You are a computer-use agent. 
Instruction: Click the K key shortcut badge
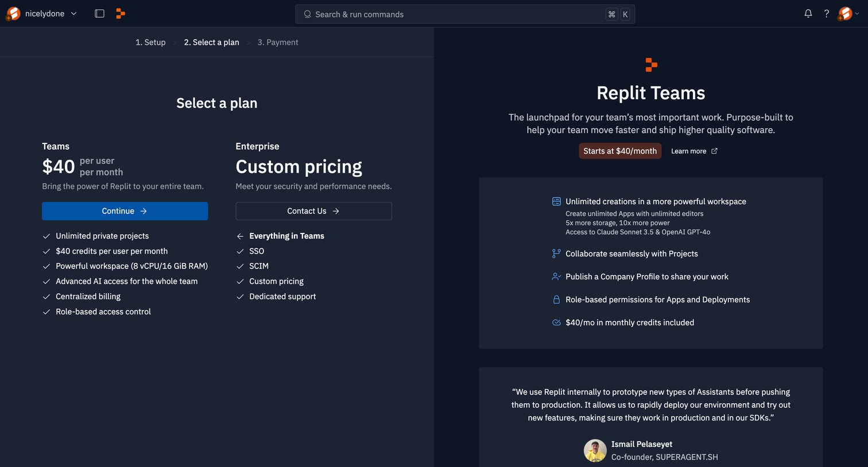pos(625,14)
